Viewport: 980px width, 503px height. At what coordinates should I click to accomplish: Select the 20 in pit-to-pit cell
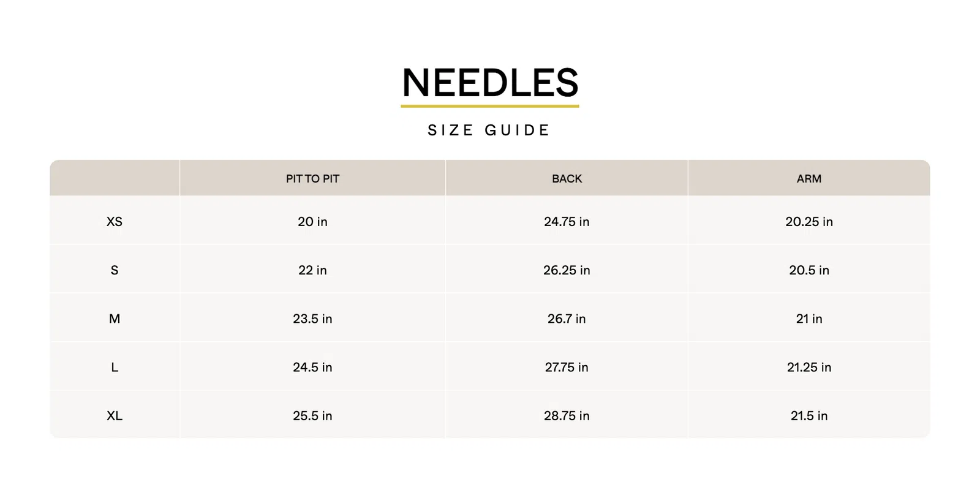[312, 222]
